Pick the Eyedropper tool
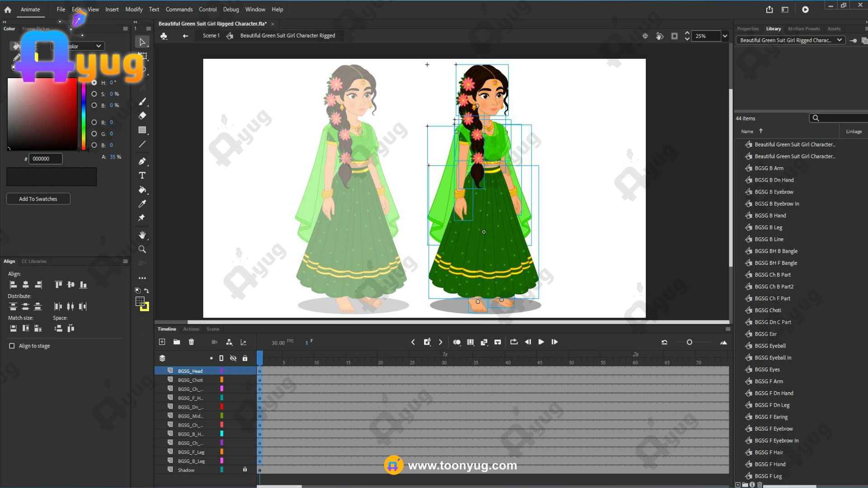Viewport: 868px width, 488px height. tap(142, 204)
